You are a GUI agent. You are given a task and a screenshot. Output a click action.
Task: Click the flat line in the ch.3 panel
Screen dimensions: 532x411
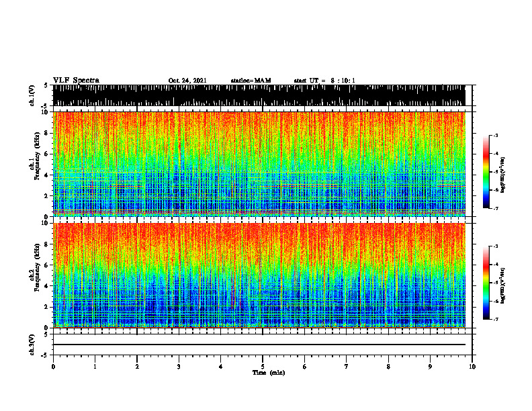pyautogui.click(x=259, y=345)
